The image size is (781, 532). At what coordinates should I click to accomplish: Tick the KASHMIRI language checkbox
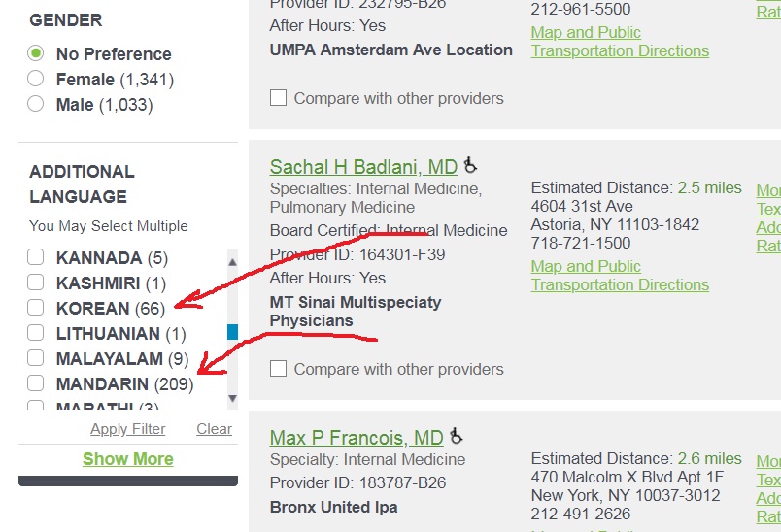click(35, 282)
